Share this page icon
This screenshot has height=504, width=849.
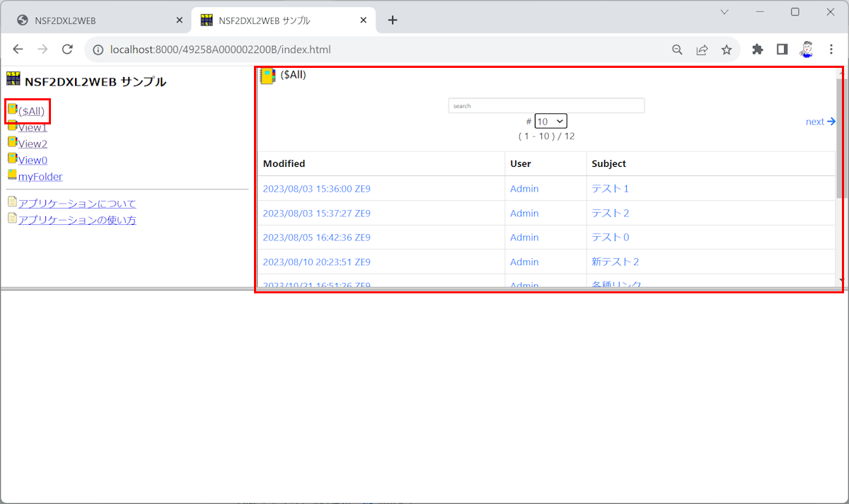click(x=702, y=49)
